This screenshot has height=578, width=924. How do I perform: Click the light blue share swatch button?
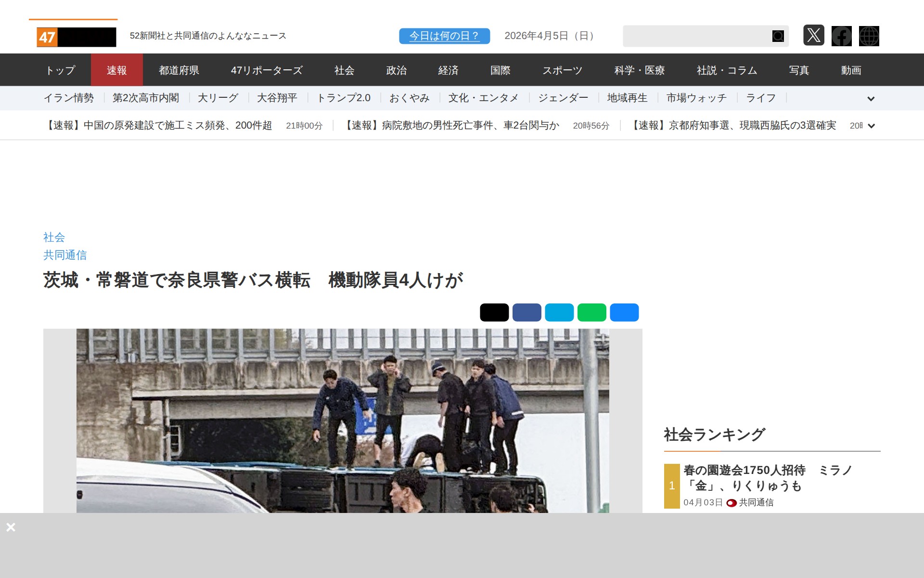(559, 312)
